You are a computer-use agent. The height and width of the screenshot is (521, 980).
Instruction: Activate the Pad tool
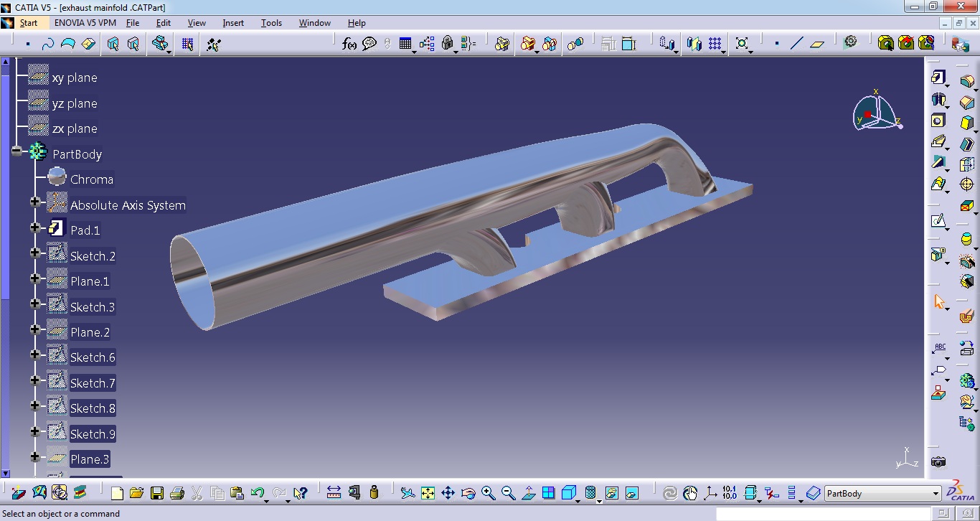(x=937, y=78)
